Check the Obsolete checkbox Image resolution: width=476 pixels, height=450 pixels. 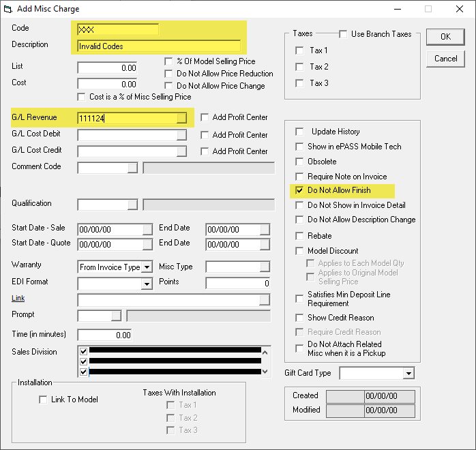(299, 162)
